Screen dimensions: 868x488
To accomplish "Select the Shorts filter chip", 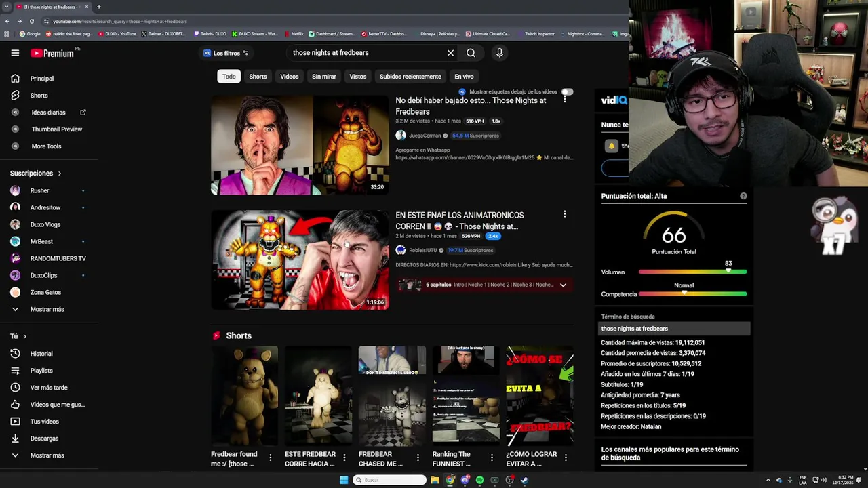I will tap(258, 77).
